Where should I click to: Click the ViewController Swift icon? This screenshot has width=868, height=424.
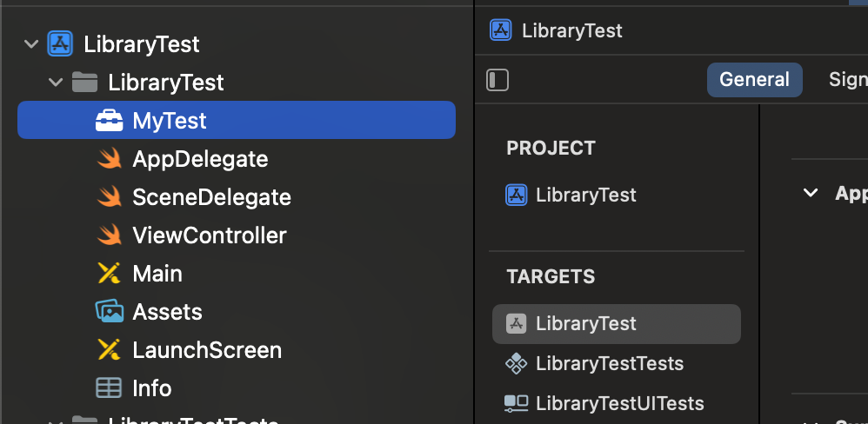click(110, 235)
